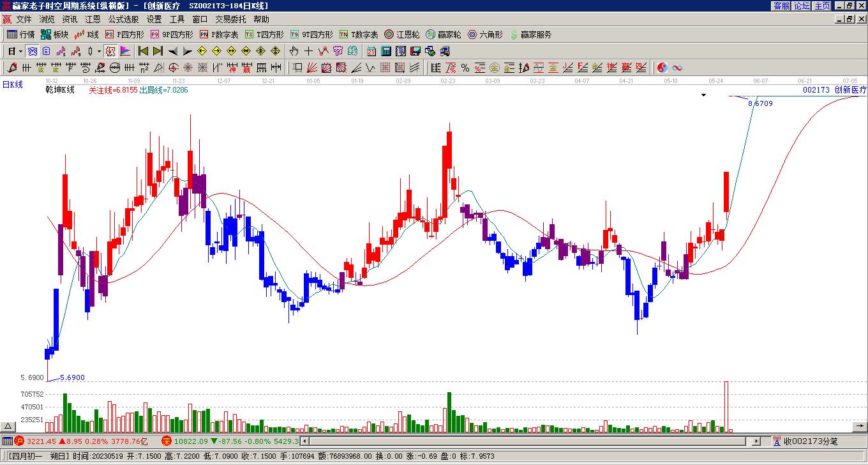Image resolution: width=868 pixels, height=465 pixels.
Task: Open the 交易委托 menu
Action: pos(230,19)
